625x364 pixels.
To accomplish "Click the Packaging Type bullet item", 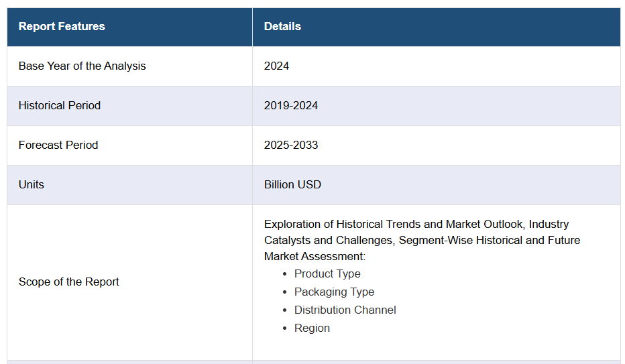I will tap(334, 292).
